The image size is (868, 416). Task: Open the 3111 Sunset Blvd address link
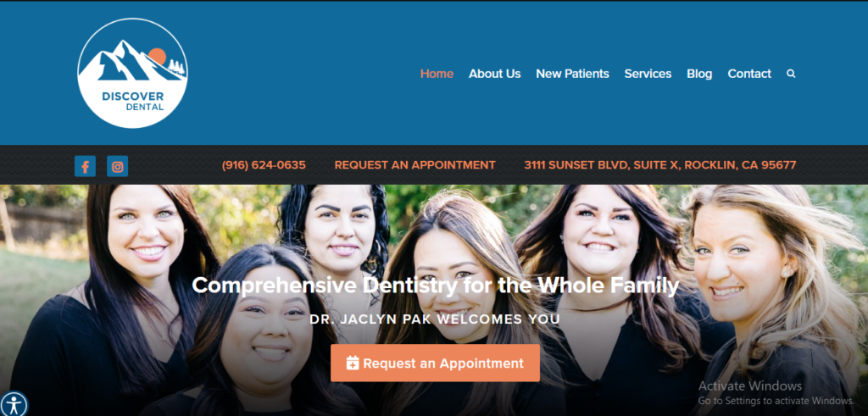[x=660, y=165]
